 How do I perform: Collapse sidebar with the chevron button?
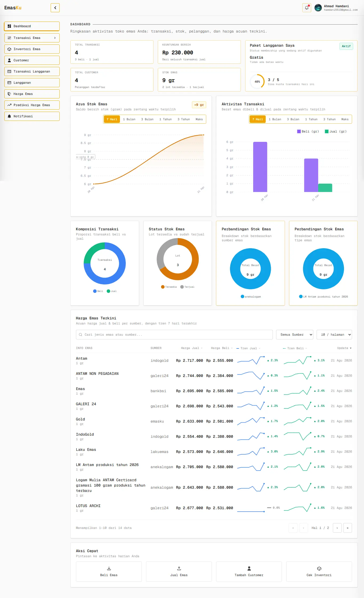[55, 8]
